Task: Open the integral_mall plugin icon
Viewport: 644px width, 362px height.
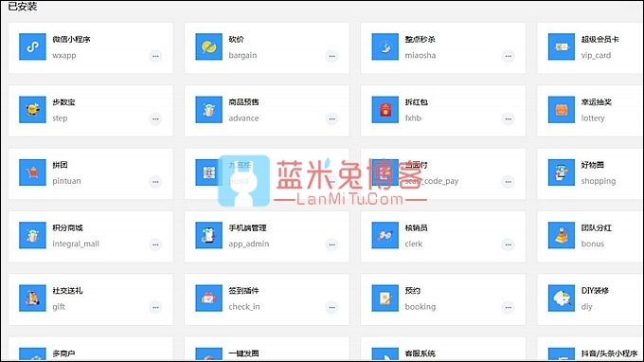Action: 32,235
